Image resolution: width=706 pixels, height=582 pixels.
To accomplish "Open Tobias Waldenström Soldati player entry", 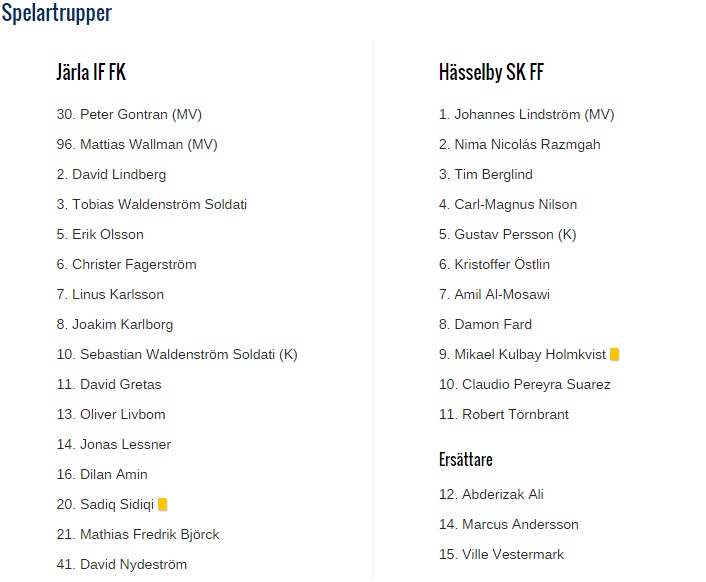I will click(152, 204).
